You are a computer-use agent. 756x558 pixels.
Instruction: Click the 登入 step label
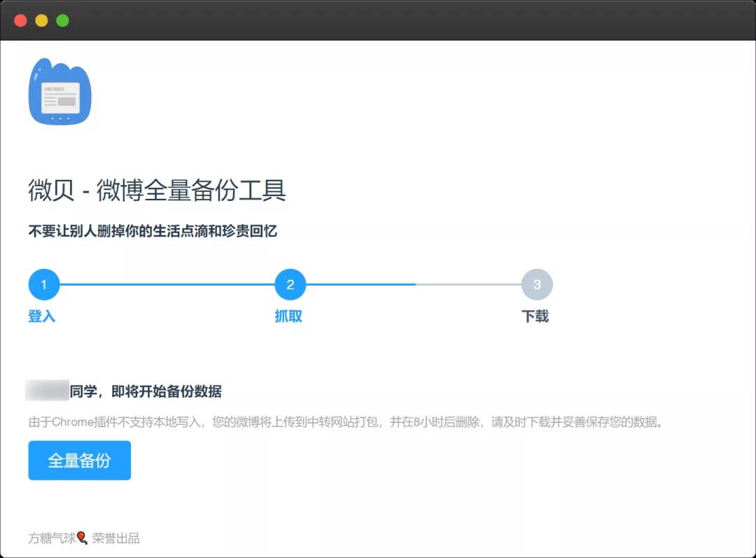(x=42, y=316)
